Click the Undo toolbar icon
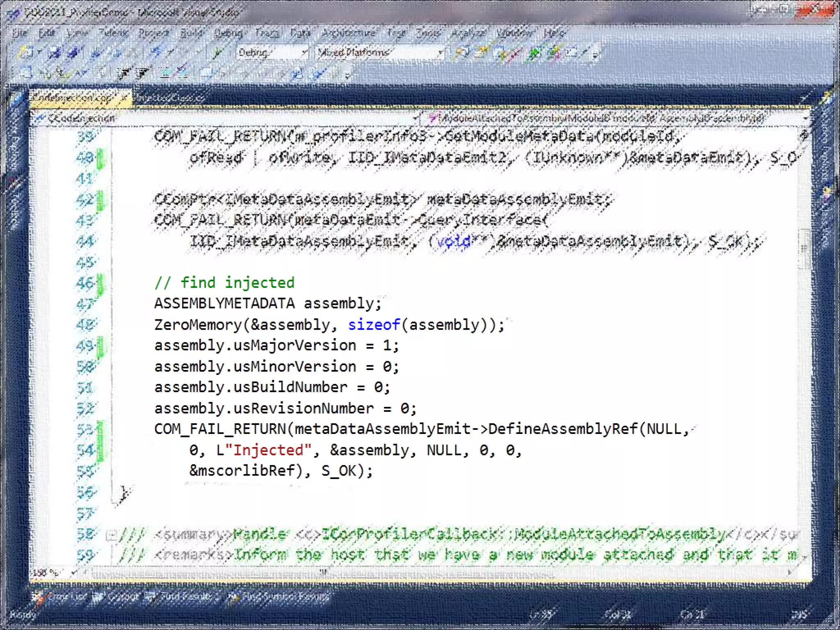The image size is (840, 630). click(156, 53)
